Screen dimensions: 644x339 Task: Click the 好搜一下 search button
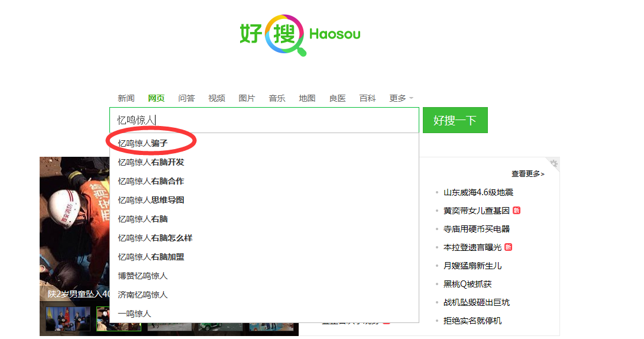[x=455, y=120]
